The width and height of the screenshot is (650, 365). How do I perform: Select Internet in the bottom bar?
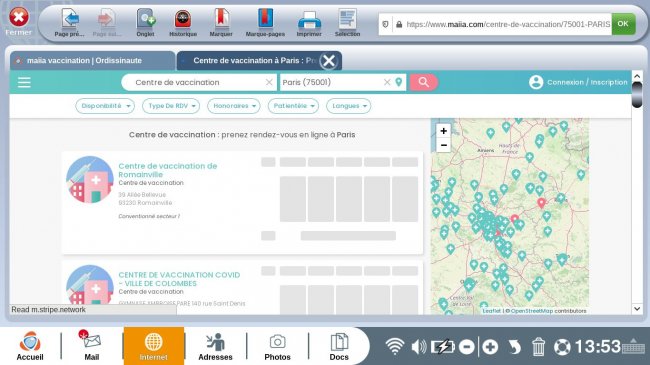[153, 346]
